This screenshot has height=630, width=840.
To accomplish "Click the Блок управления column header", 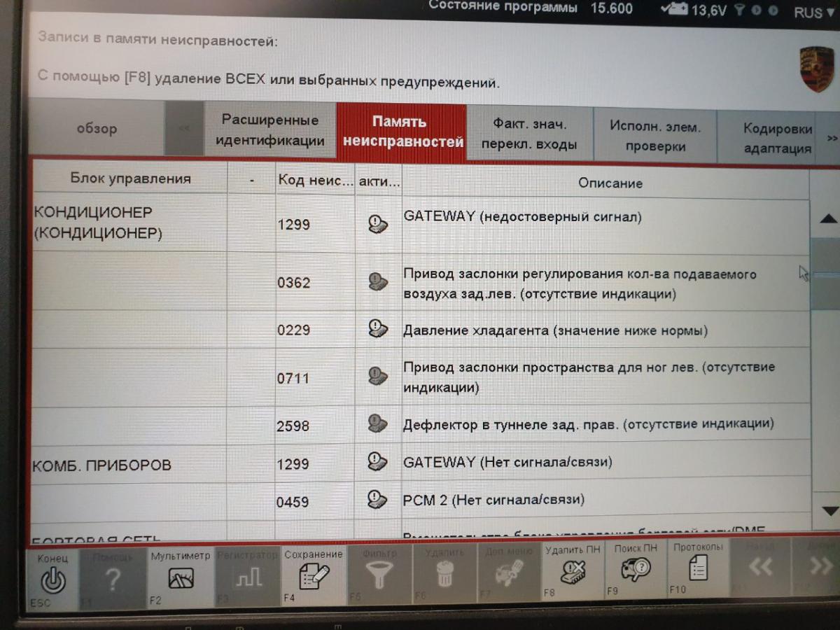I will coord(130,178).
